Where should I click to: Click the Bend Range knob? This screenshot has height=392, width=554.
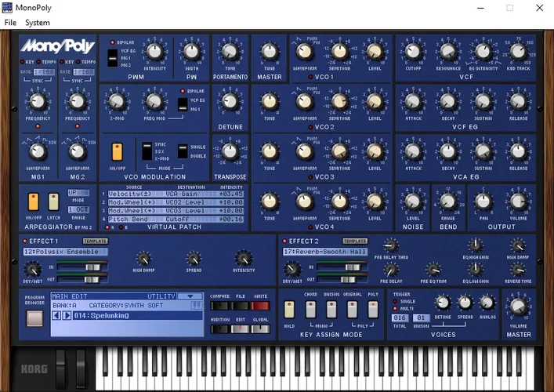[448, 201]
